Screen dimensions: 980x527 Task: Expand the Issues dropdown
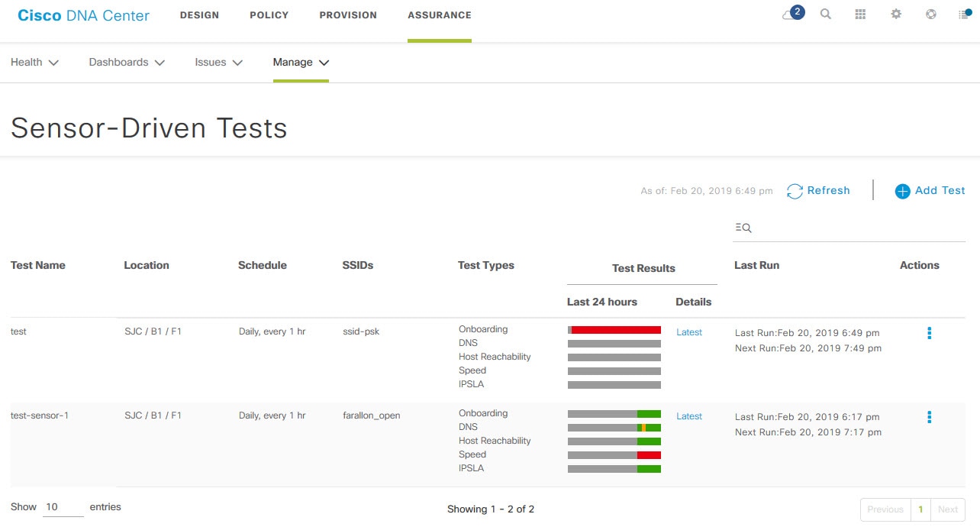pyautogui.click(x=219, y=63)
